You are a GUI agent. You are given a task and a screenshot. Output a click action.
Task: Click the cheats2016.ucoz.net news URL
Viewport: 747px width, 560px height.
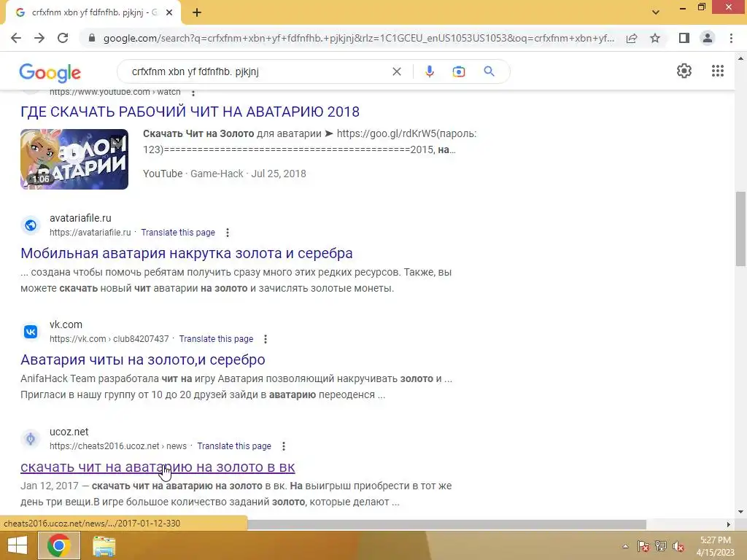tap(118, 446)
